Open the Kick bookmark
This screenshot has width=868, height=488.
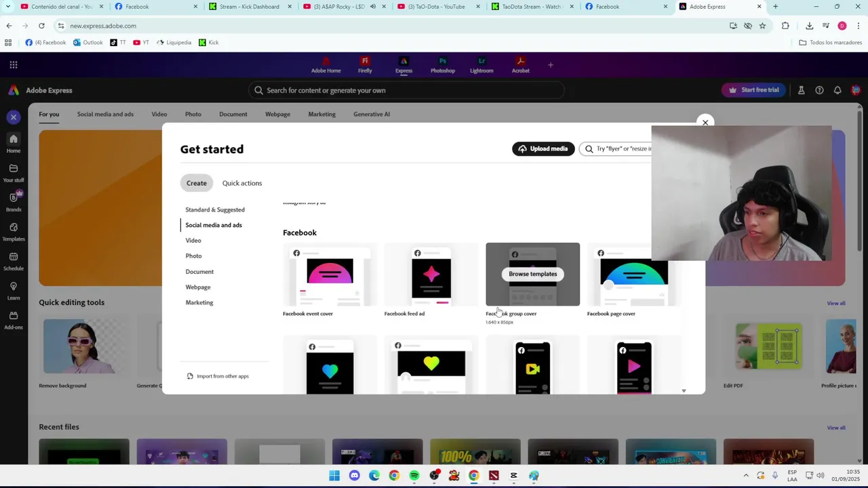pos(209,42)
